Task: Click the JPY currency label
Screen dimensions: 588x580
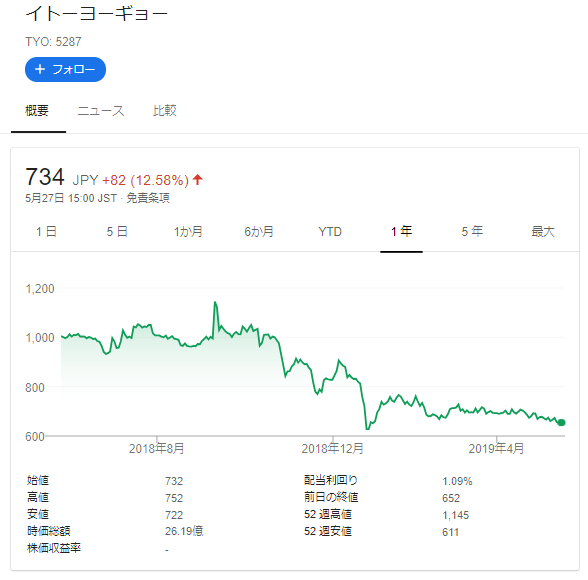Action: point(85,180)
